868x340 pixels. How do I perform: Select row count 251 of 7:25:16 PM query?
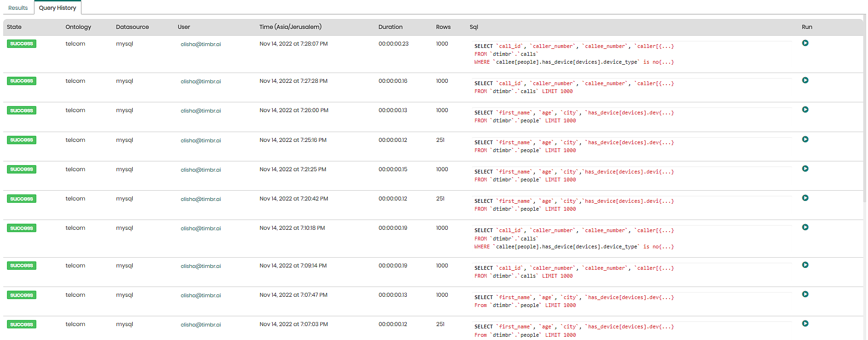pos(440,140)
